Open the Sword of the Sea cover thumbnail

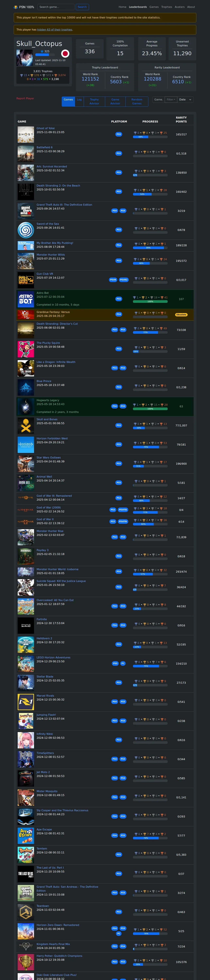pyautogui.click(x=26, y=230)
